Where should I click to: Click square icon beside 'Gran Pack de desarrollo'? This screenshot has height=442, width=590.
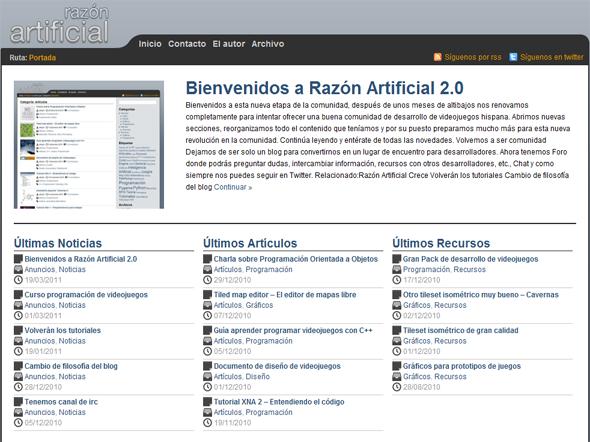397,259
